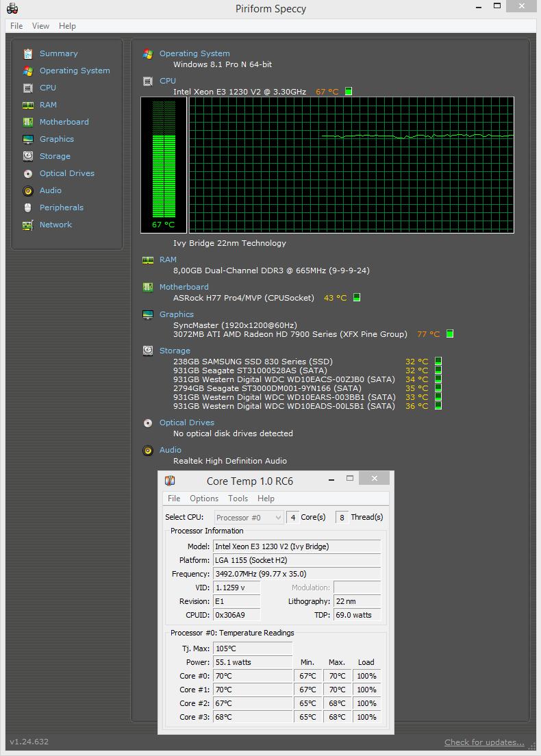Click the Audio speaker icon in sidebar
This screenshot has height=756, width=541.
(28, 190)
